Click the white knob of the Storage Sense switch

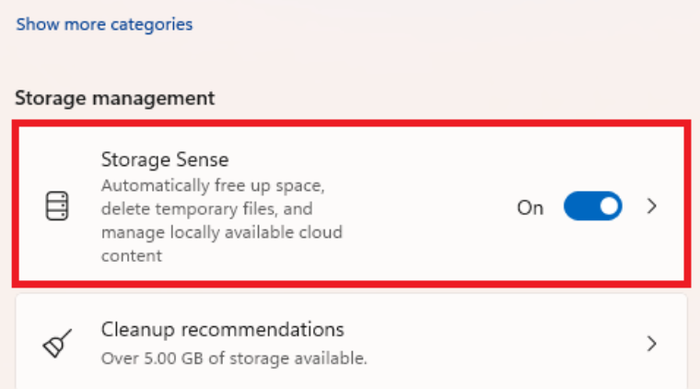[608, 206]
